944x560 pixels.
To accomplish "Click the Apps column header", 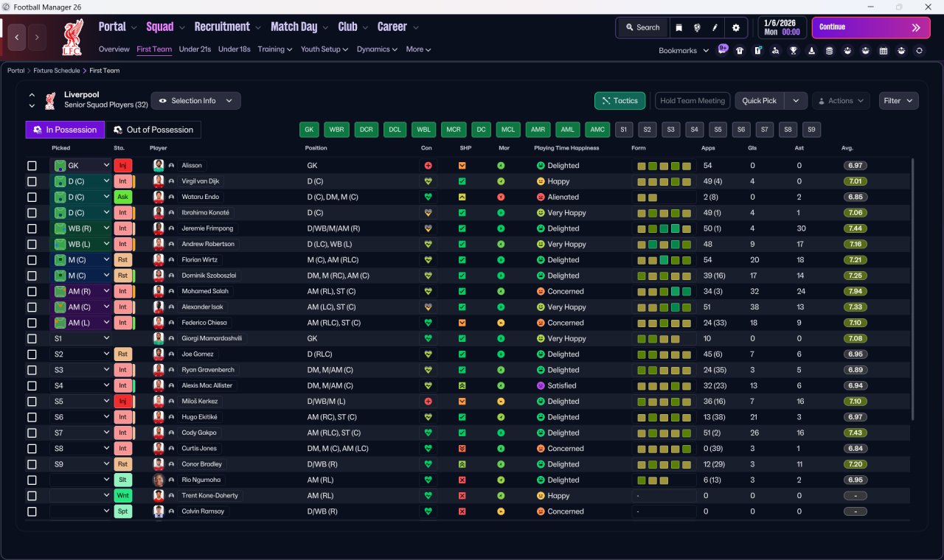I will (708, 148).
